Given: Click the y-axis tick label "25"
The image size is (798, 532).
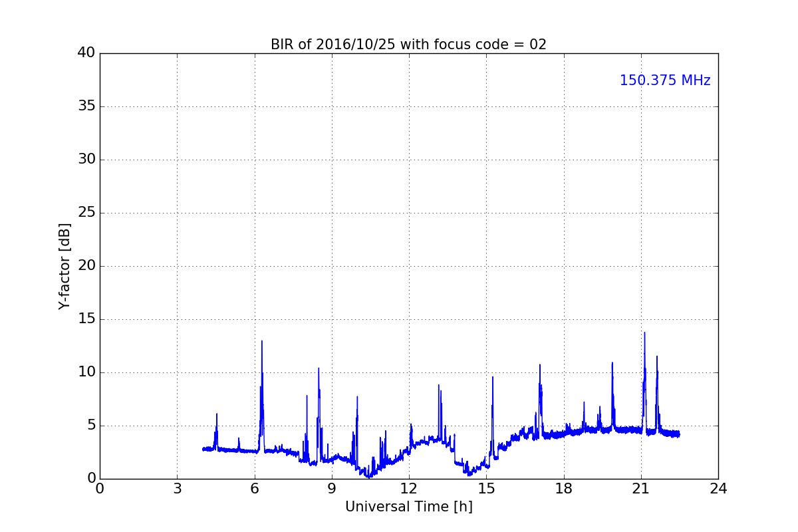Looking at the screenshot, I should pos(86,213).
